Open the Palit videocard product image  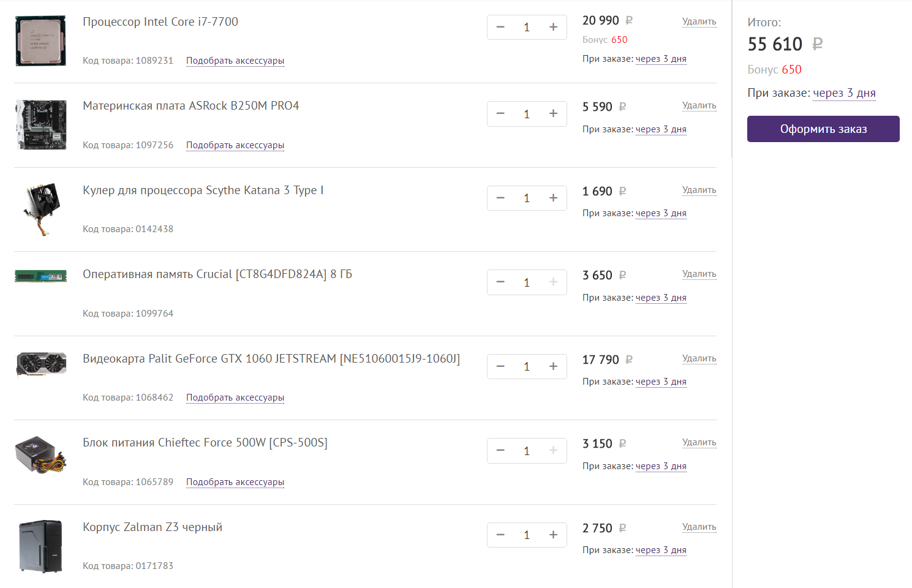pyautogui.click(x=41, y=364)
